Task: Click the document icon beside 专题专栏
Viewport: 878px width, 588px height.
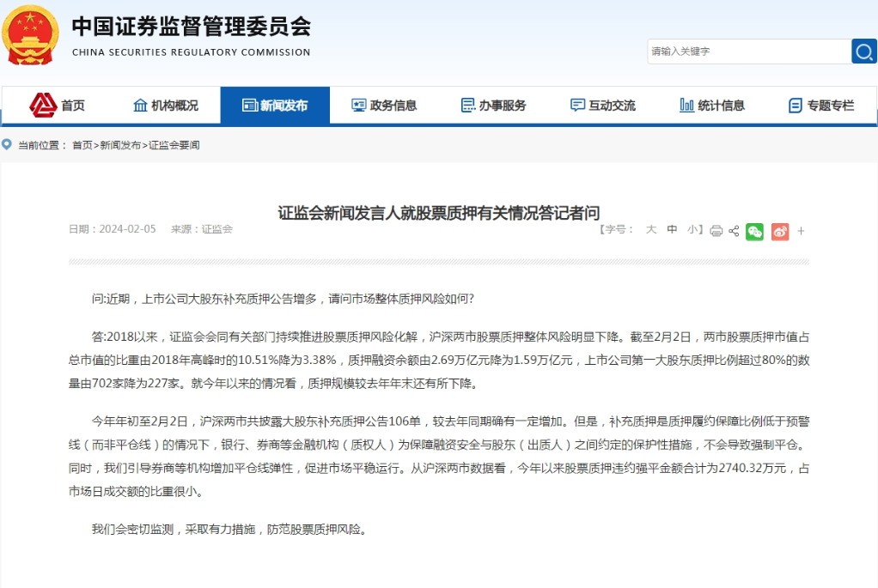Action: click(796, 106)
